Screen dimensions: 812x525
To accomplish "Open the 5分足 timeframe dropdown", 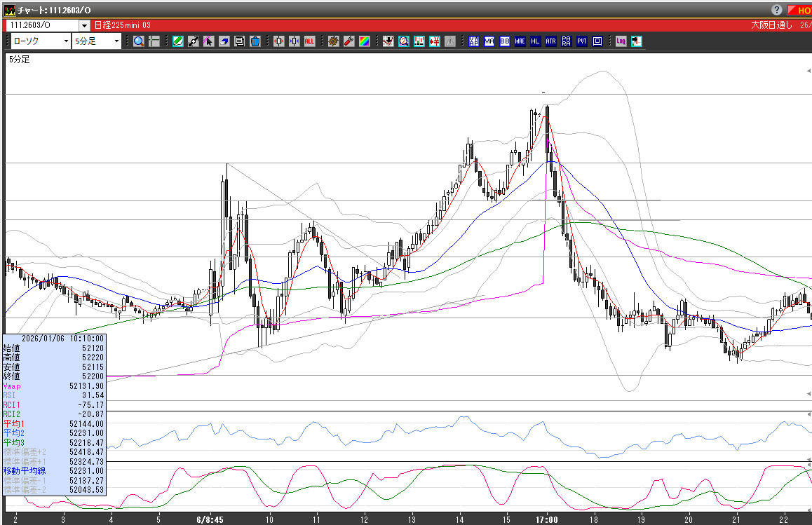I will pos(97,41).
